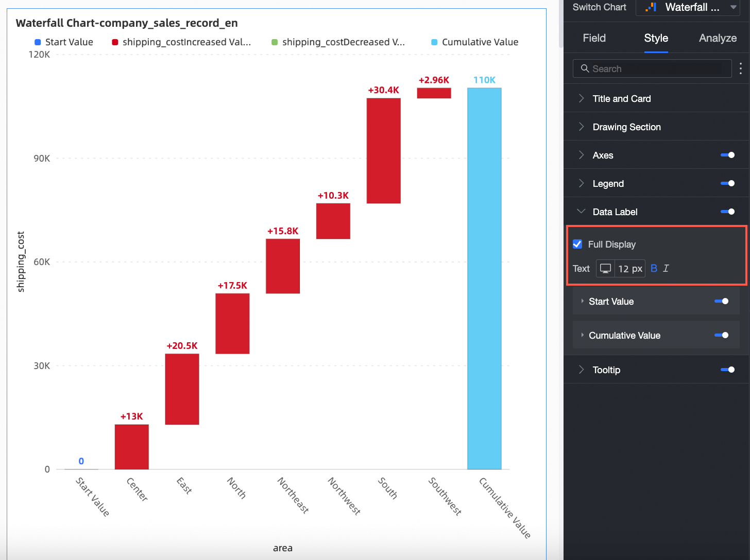Toggle the Legend switch off

point(728,183)
